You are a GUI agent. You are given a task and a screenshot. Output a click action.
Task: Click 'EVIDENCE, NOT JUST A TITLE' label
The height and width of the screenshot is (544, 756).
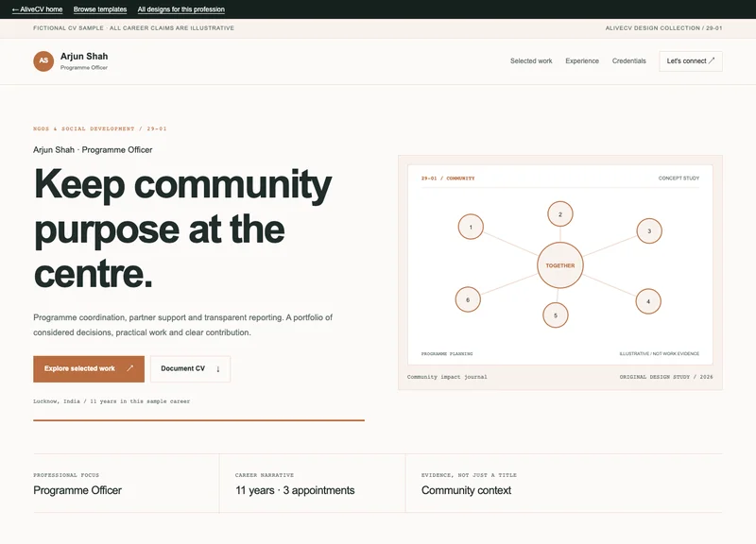click(469, 475)
